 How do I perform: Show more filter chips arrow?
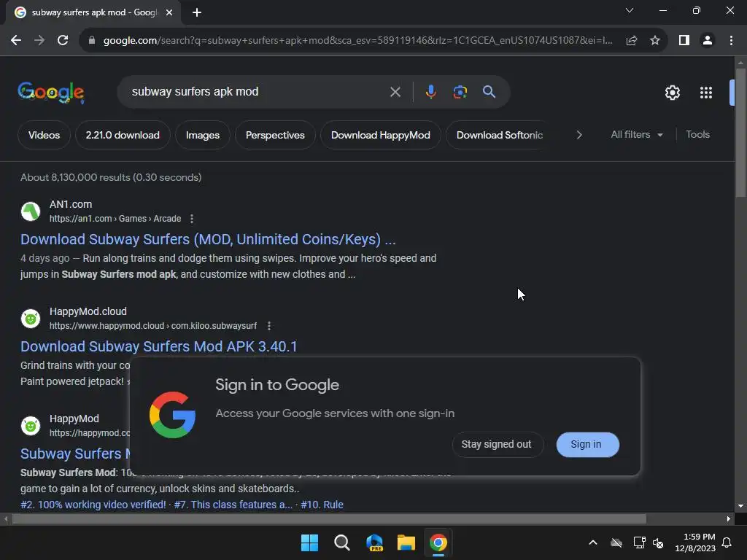(x=578, y=135)
